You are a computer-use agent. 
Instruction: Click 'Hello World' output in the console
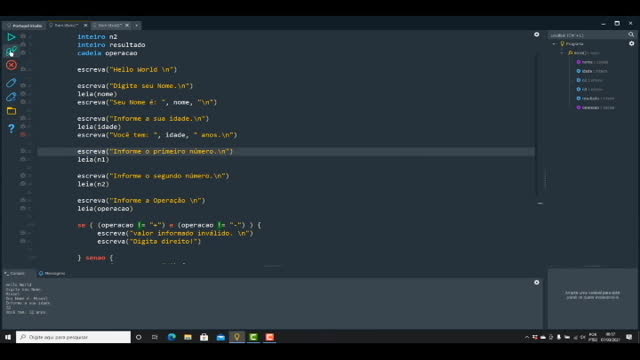pyautogui.click(x=18, y=284)
